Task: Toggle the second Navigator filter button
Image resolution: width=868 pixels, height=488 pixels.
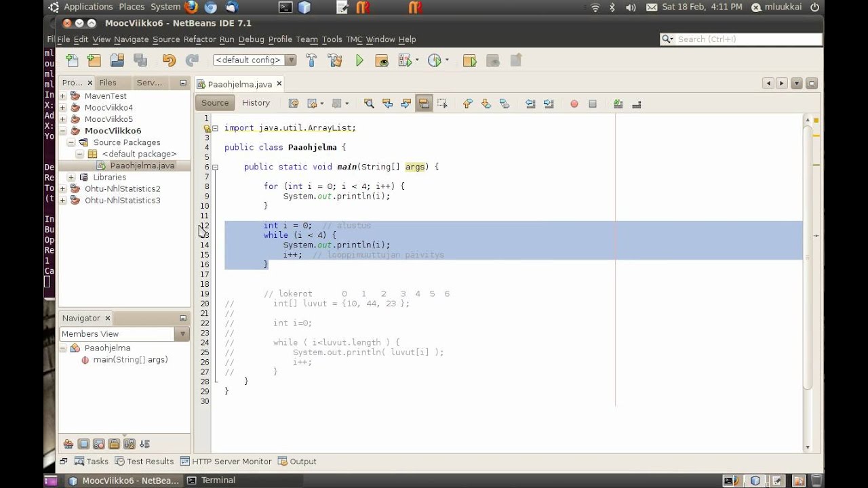Action: 83,444
